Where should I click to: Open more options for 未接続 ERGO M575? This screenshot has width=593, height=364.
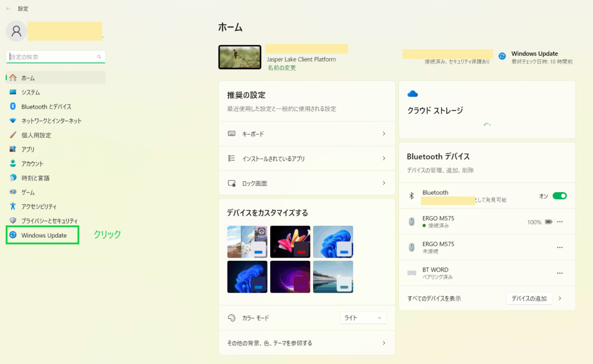560,247
